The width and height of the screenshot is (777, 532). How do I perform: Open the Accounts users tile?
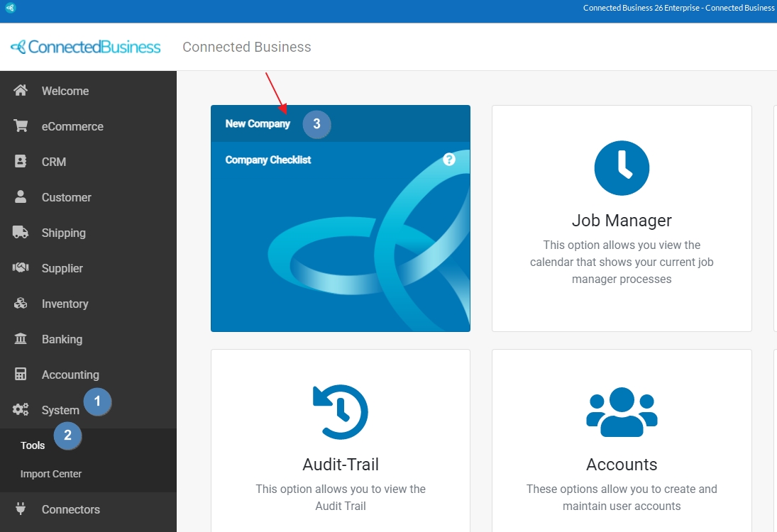coord(621,440)
